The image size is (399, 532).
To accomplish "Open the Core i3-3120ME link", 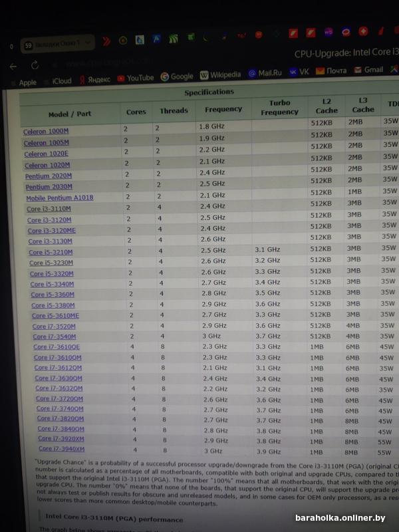I will [52, 231].
